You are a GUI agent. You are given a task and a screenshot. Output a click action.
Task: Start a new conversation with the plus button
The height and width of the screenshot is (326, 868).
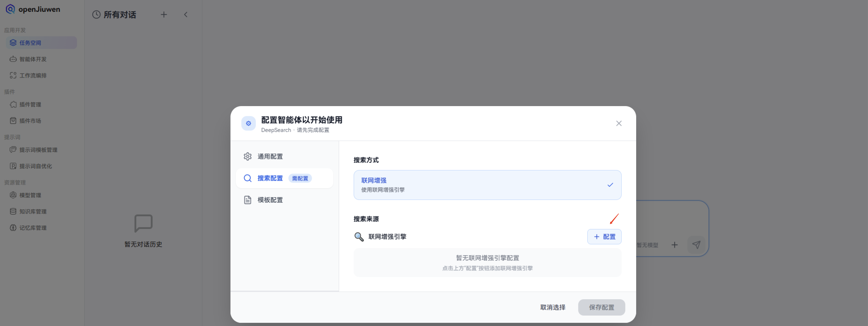164,15
